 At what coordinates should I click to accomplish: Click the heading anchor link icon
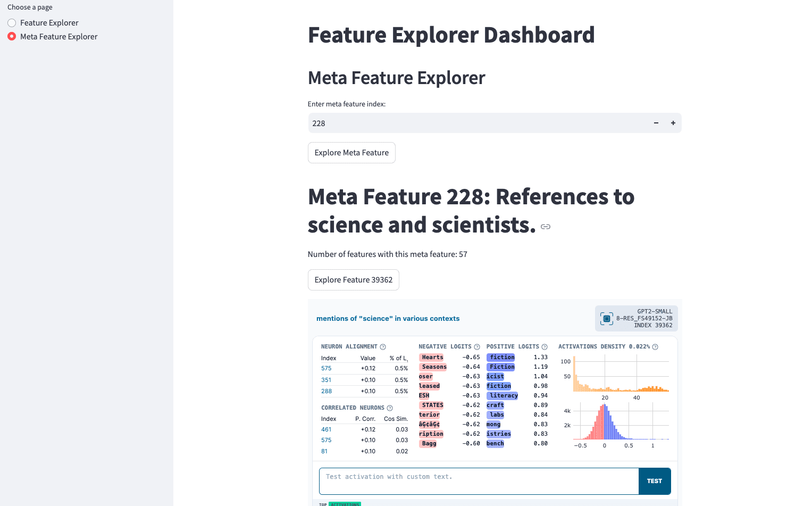click(545, 227)
